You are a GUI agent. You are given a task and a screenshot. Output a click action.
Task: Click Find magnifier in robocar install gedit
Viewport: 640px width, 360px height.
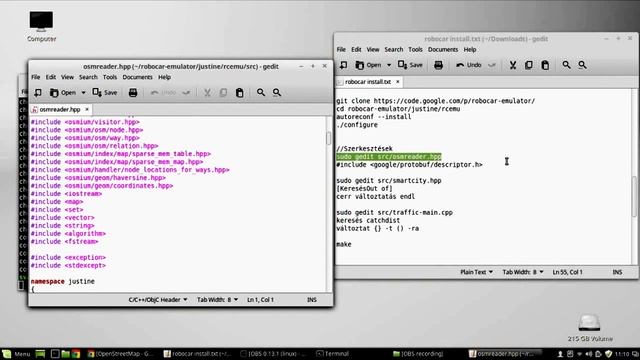pos(567,65)
